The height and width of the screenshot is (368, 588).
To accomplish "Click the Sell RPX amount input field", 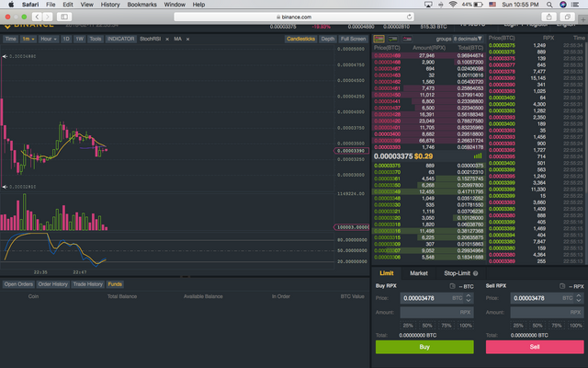I will 548,313.
